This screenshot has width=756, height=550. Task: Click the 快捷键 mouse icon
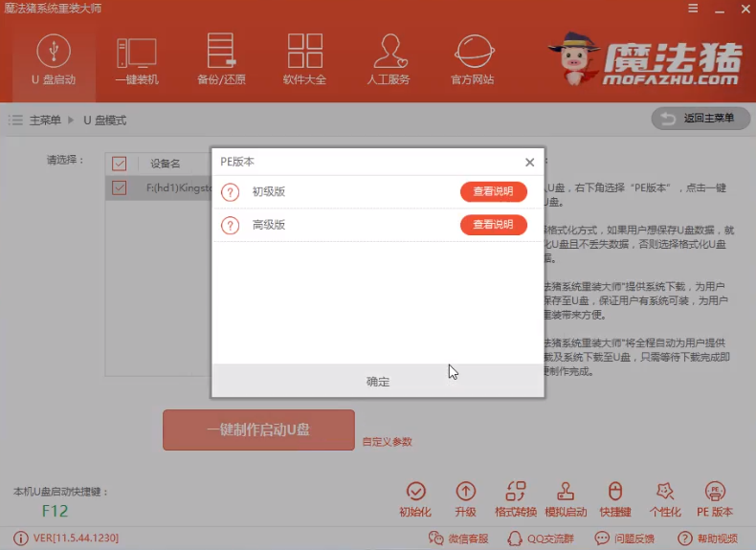coord(615,492)
